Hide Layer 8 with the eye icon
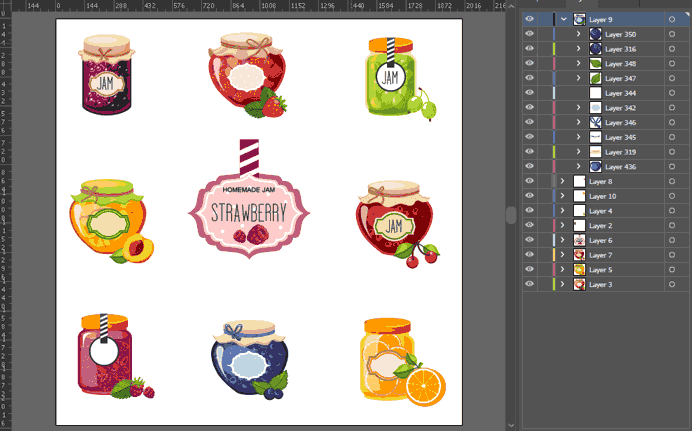Screen dimensions: 692x431 click(530, 181)
